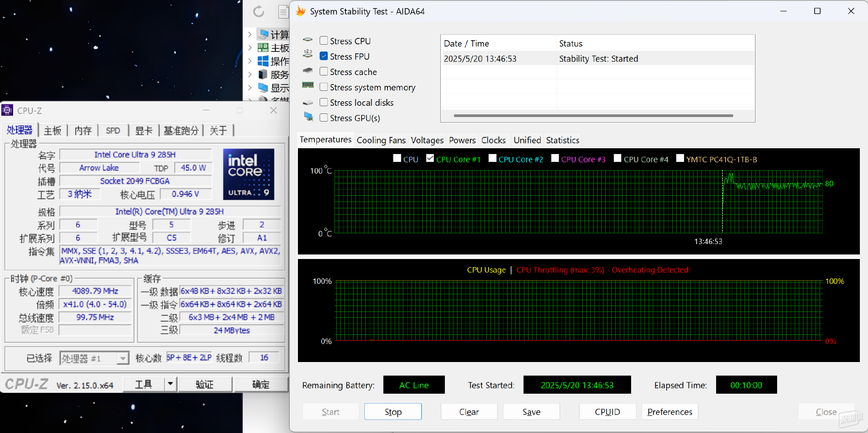The width and height of the screenshot is (868, 433).
Task: Open the Preferences button
Action: point(670,412)
